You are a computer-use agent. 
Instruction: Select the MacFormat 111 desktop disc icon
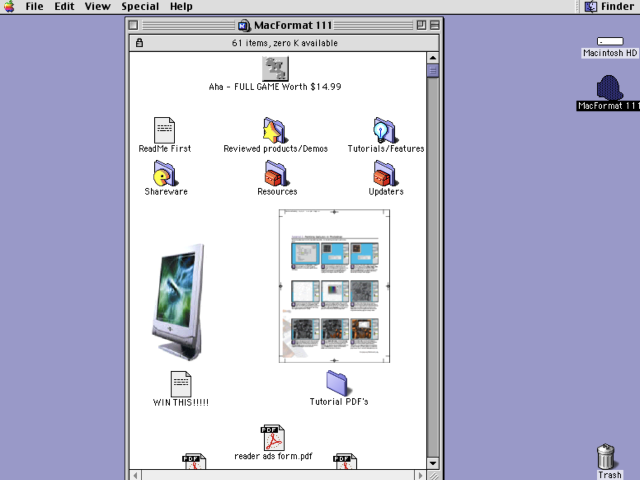click(x=610, y=88)
